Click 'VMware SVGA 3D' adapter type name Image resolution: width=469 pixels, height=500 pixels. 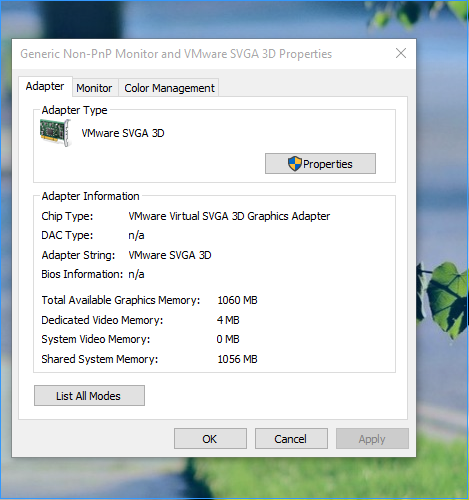tap(123, 133)
